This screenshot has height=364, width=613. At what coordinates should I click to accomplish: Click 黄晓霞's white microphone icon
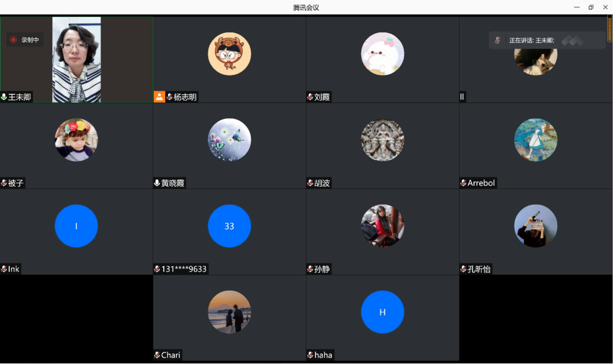pyautogui.click(x=157, y=183)
